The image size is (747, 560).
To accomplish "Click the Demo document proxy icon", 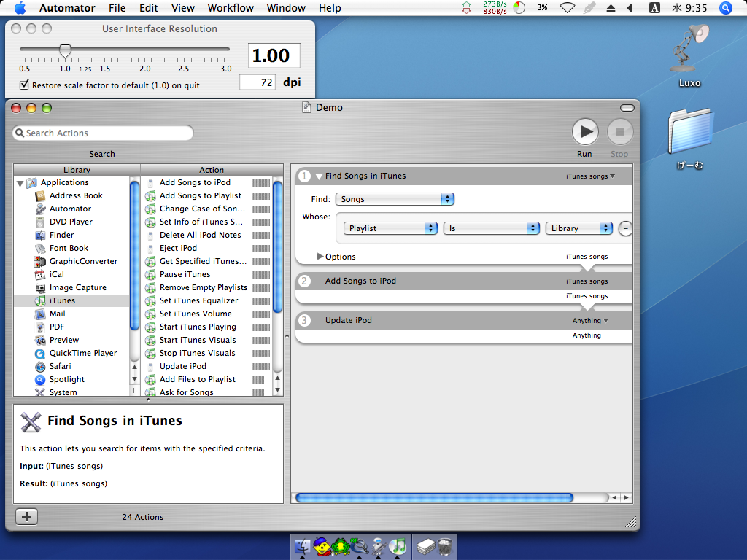I will [x=306, y=108].
